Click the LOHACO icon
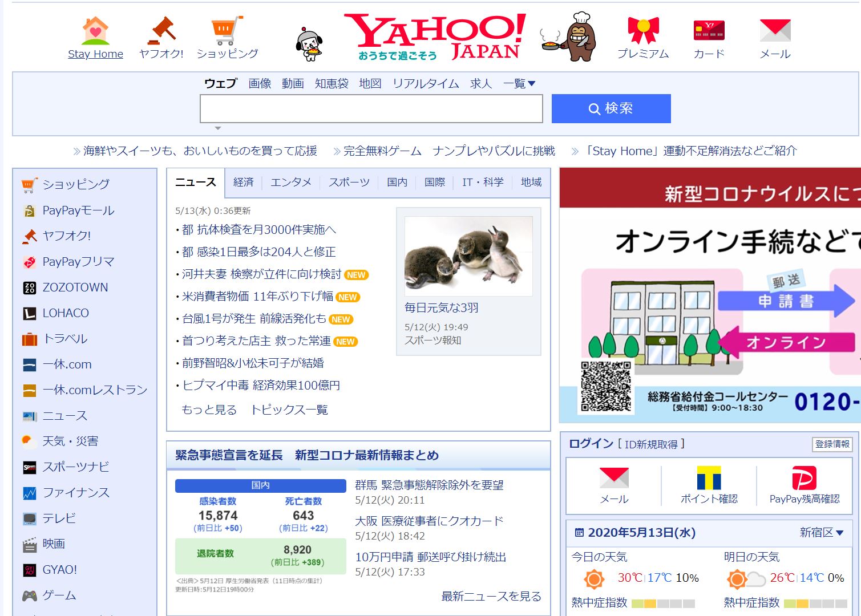This screenshot has height=616, width=861. (30, 313)
